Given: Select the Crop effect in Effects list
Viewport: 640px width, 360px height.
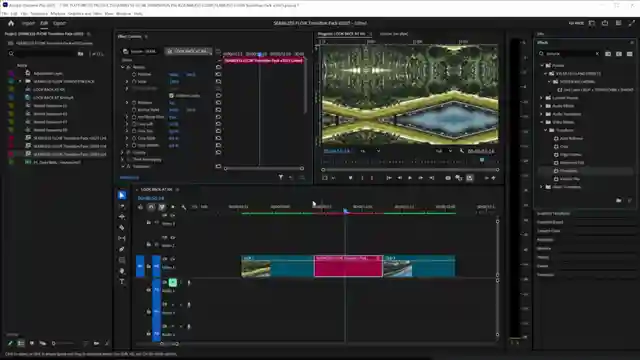Looking at the screenshot, I should [x=564, y=146].
